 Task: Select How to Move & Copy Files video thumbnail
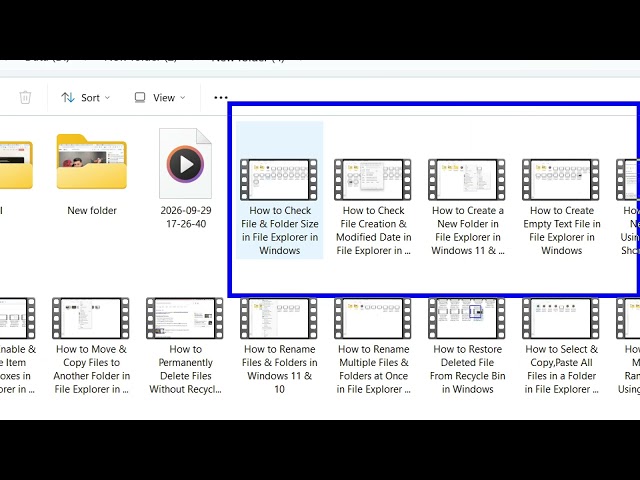(x=91, y=318)
